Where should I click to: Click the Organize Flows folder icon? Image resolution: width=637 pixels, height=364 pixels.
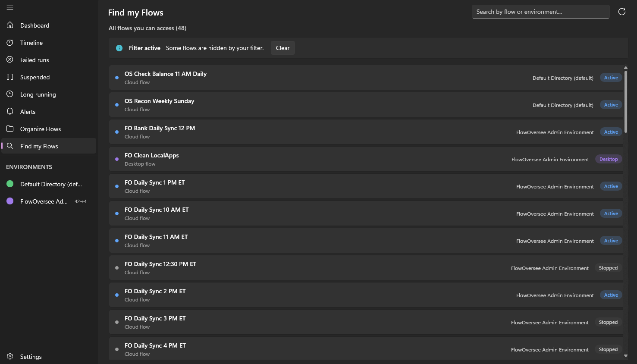[10, 129]
